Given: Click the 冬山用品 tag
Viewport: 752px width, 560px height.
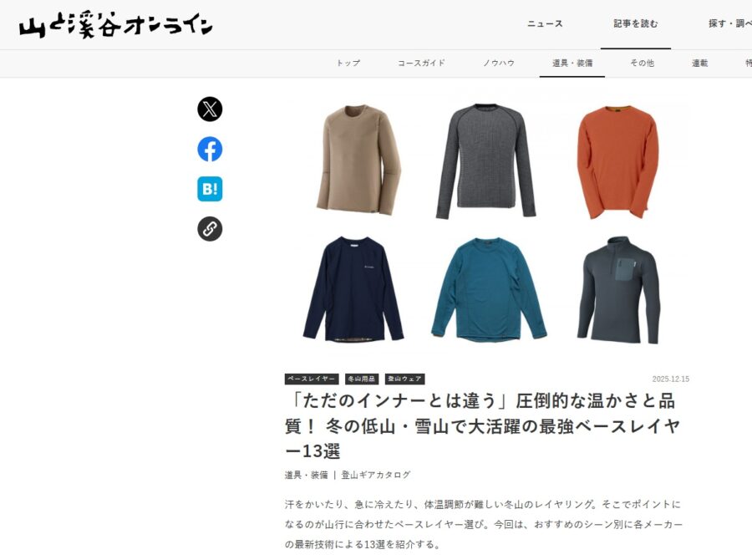Looking at the screenshot, I should 362,379.
